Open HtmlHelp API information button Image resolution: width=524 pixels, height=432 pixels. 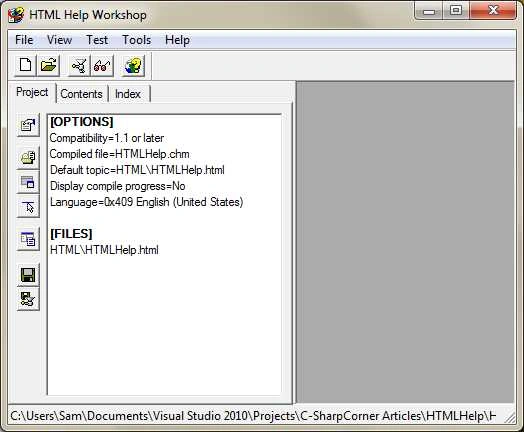pos(28,207)
